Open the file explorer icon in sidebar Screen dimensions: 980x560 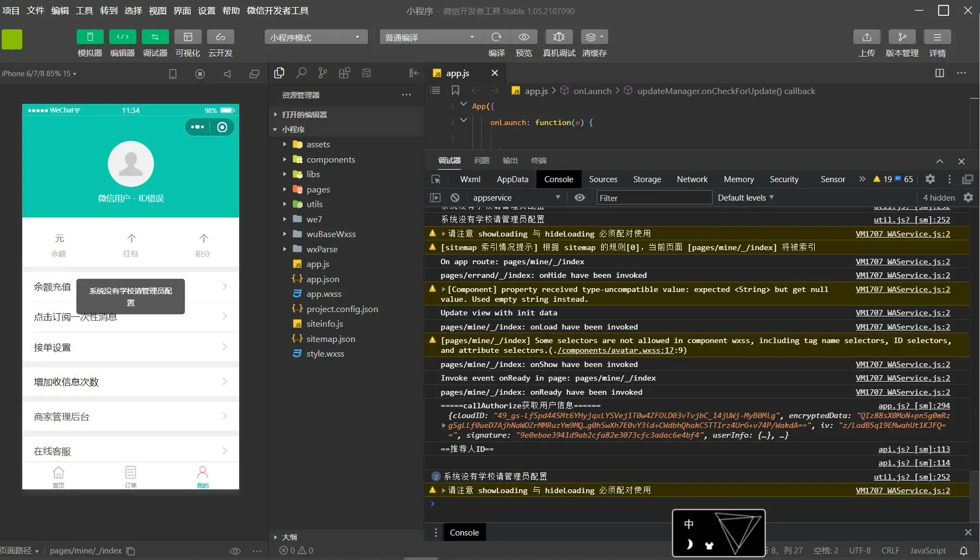(279, 73)
